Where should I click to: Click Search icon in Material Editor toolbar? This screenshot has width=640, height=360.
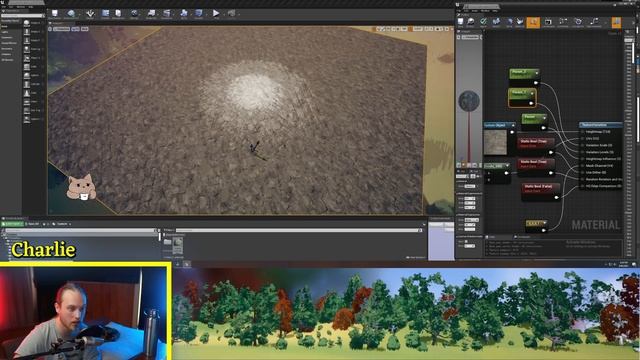(496, 22)
